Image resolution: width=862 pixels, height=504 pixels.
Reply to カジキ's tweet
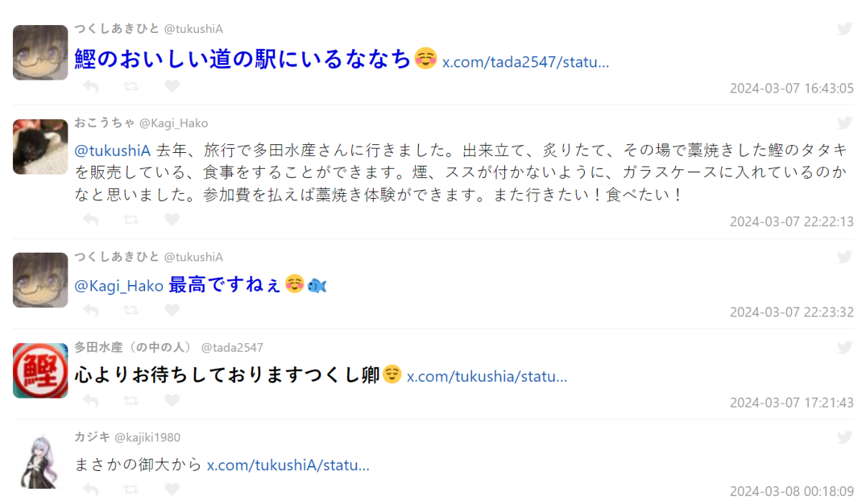coord(91,490)
